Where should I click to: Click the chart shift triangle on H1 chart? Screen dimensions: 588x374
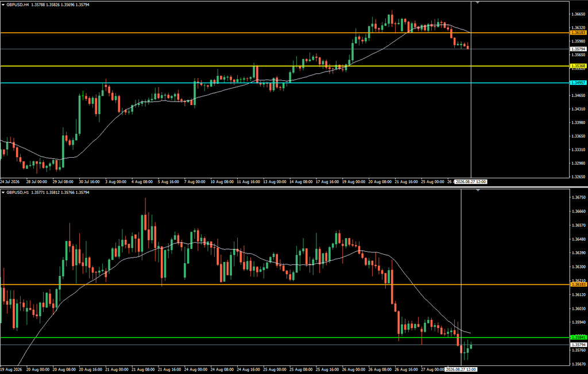(478, 190)
